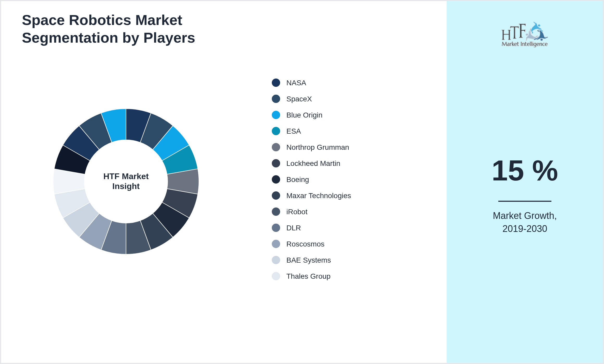Select the BAE Systems legend label
The height and width of the screenshot is (364, 604).
pyautogui.click(x=309, y=260)
